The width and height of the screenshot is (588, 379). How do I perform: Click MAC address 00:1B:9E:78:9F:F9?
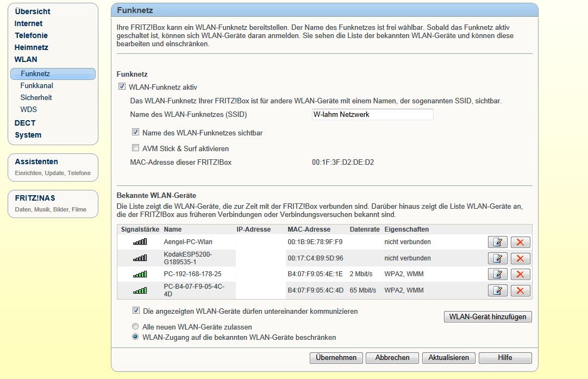click(x=315, y=242)
